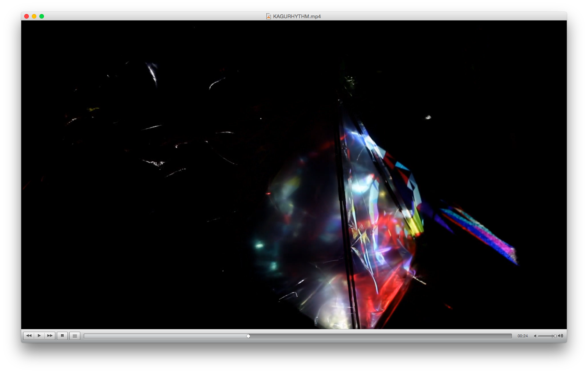Click the rewind button
This screenshot has height=373, width=588.
tap(28, 336)
